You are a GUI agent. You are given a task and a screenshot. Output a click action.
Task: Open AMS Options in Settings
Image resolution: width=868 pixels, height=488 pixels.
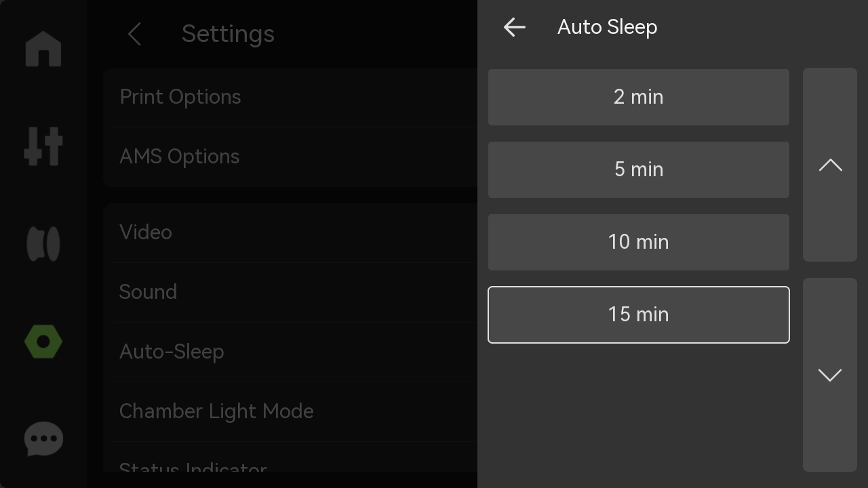click(290, 157)
